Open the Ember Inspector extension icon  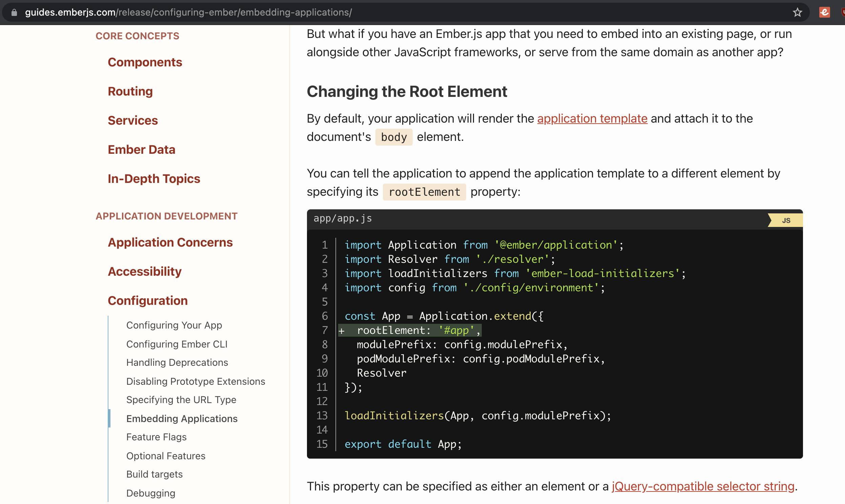(x=825, y=12)
